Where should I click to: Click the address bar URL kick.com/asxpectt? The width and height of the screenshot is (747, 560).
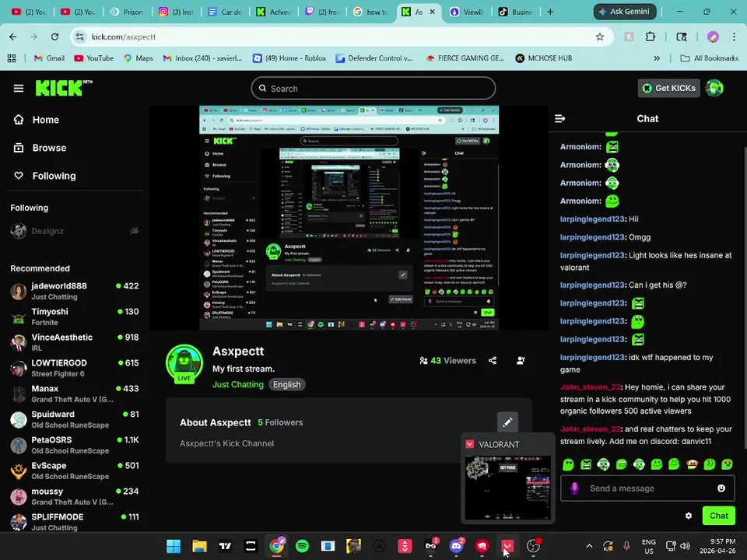coord(124,37)
